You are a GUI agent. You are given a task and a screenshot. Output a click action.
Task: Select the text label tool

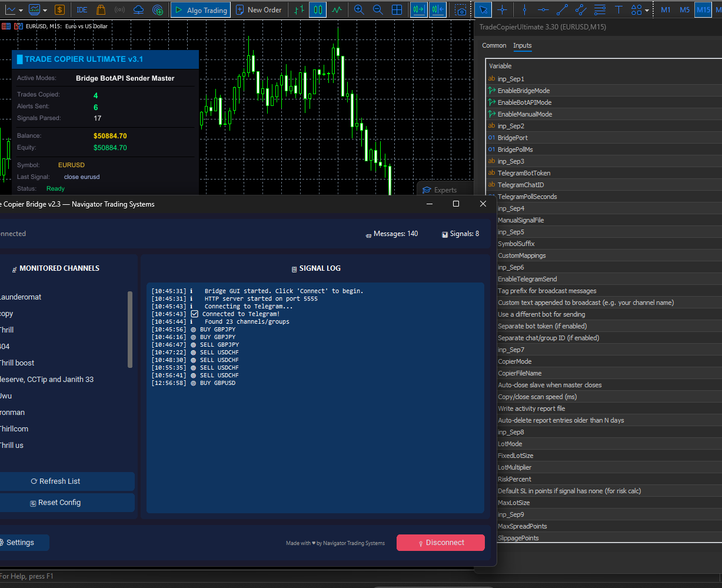(x=618, y=10)
